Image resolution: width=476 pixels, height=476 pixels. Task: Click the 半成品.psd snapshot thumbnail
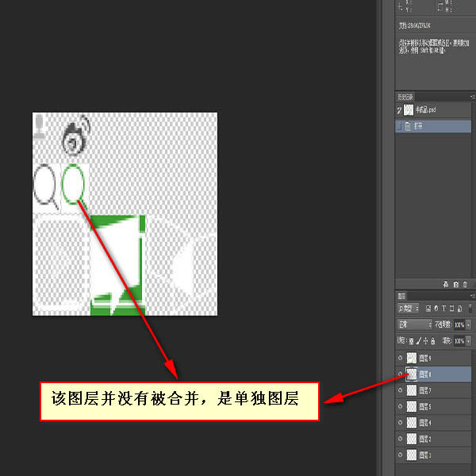point(409,110)
